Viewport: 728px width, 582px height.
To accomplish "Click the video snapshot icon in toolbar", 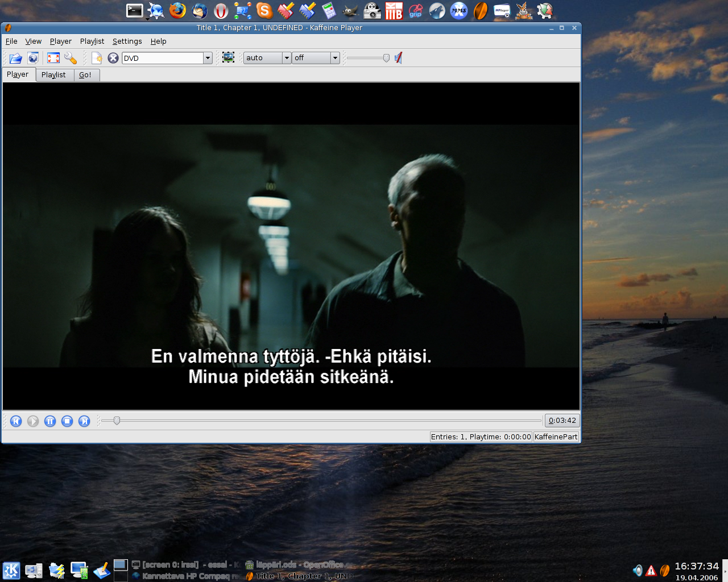I will click(228, 57).
